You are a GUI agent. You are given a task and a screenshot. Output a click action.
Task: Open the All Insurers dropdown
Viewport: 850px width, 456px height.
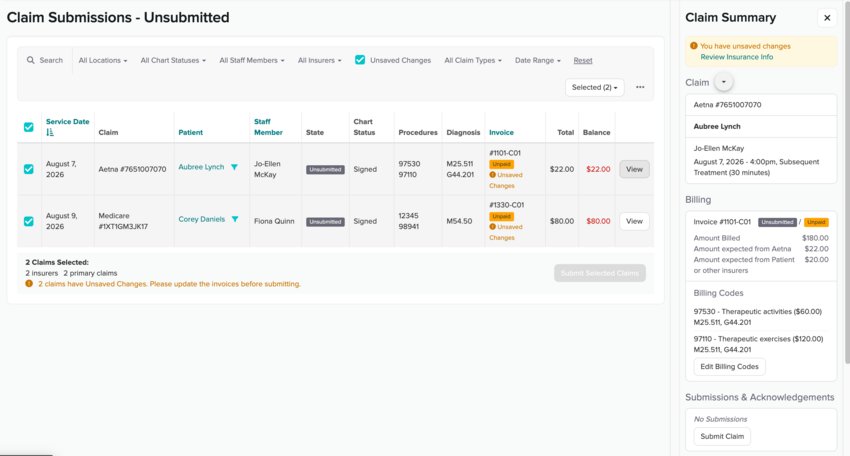click(320, 60)
